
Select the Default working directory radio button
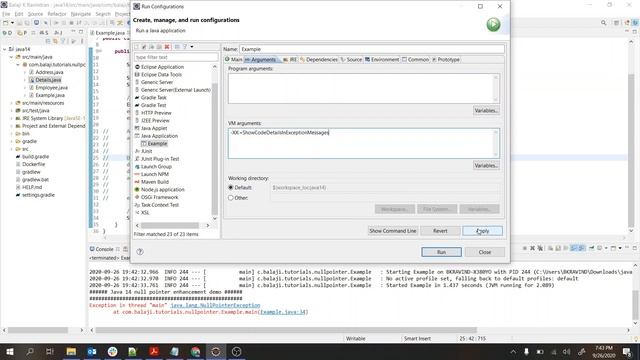click(x=231, y=188)
